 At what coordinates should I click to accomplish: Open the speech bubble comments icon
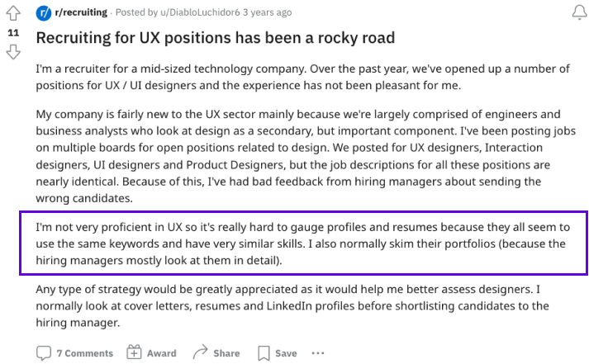click(44, 353)
